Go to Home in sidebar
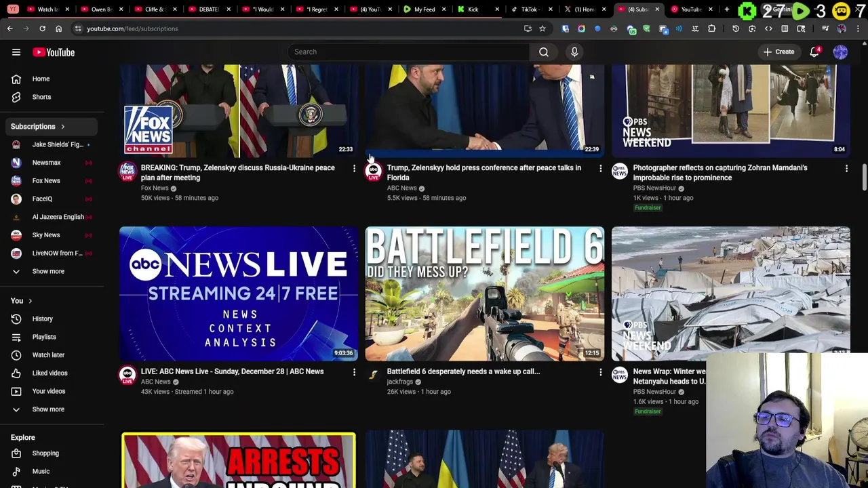This screenshot has height=488, width=868. 52,79
